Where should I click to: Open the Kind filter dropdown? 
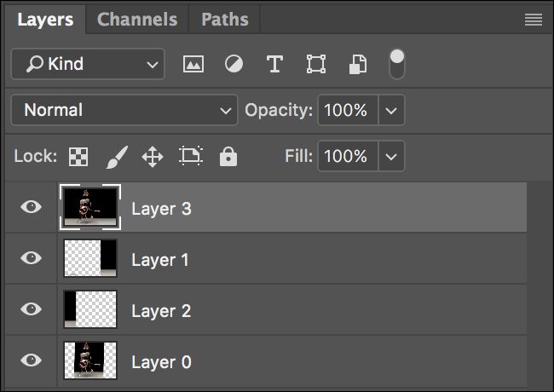88,64
